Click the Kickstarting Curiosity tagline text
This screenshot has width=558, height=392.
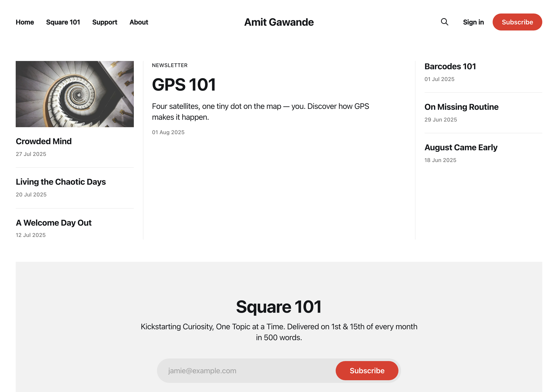(279, 332)
